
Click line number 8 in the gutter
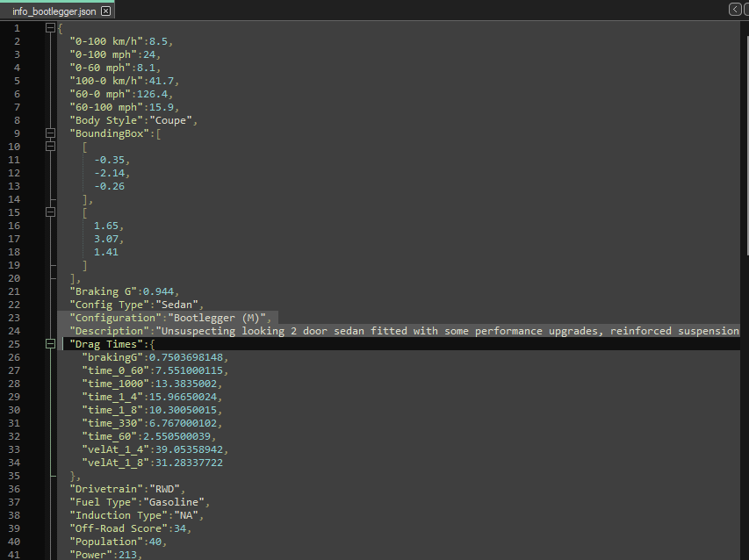click(18, 120)
